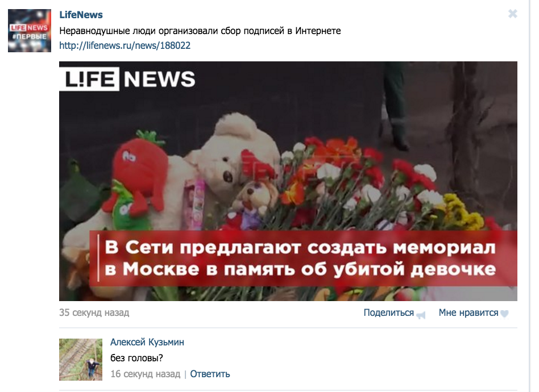Click the L!FE NEWS logo in the image
This screenshot has height=392, width=539.
point(127,79)
